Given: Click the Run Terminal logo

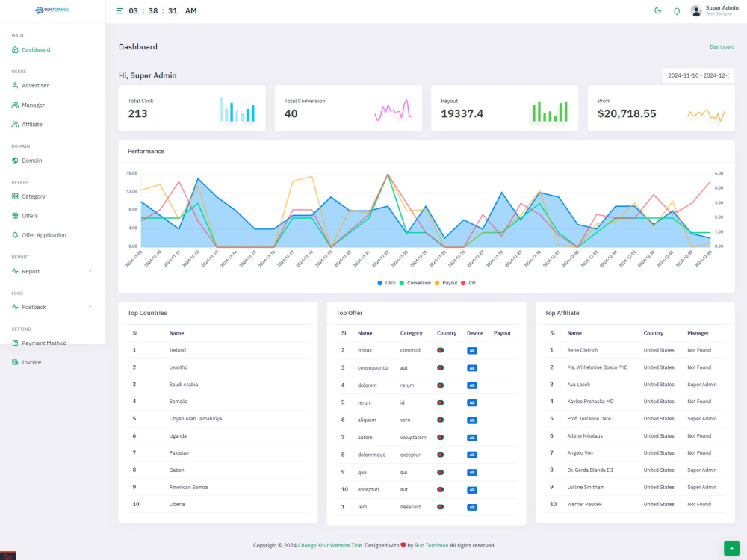Looking at the screenshot, I should 52,10.
